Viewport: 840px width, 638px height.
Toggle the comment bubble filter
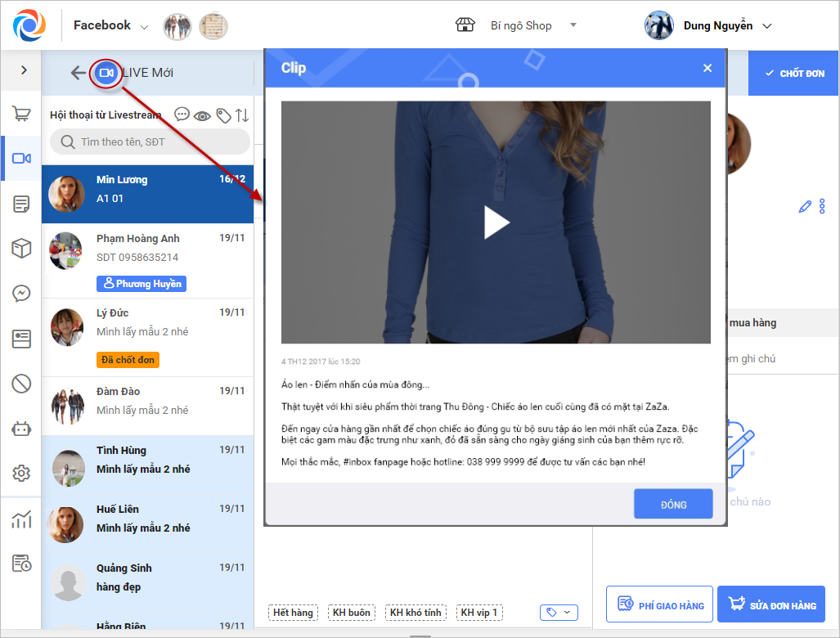point(182,115)
